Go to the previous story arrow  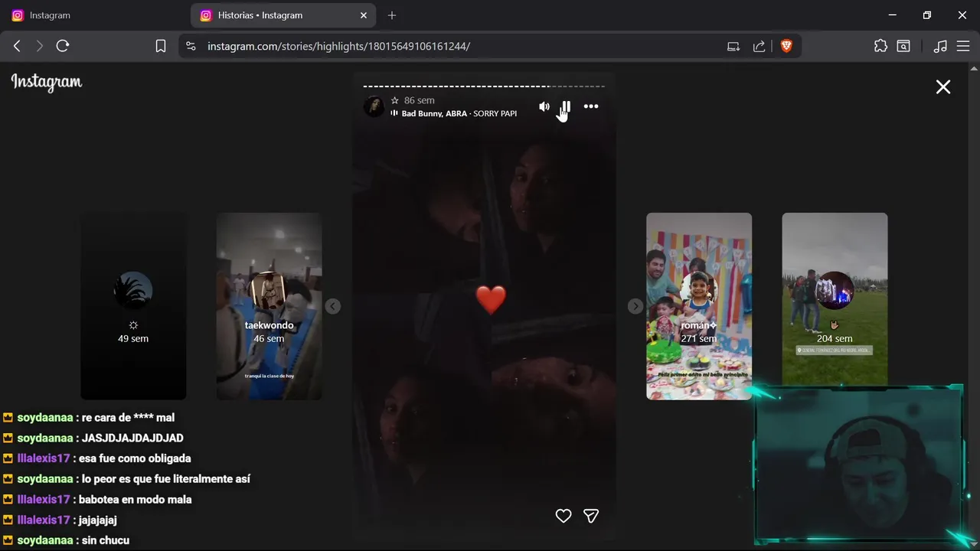click(332, 306)
